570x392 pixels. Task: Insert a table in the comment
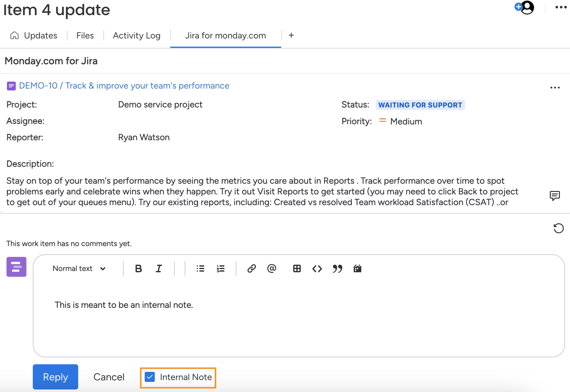[x=297, y=268]
